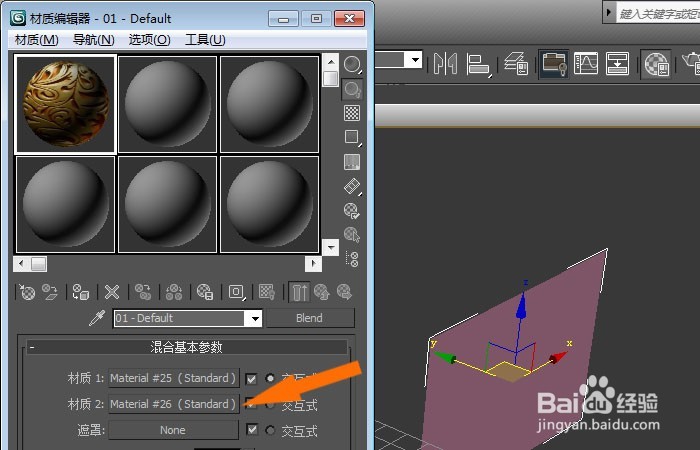Screen dimensions: 700x450
Task: Click the search field arrow at top right
Action: point(608,12)
